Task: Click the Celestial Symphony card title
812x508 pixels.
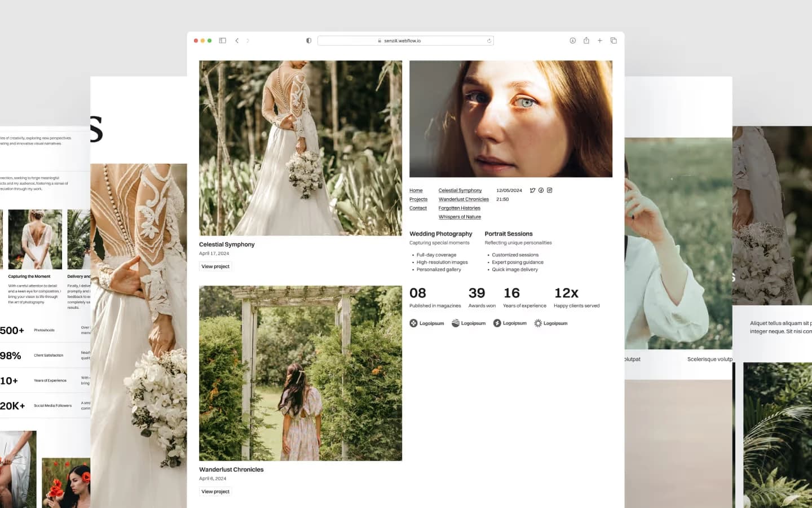Action: click(227, 244)
